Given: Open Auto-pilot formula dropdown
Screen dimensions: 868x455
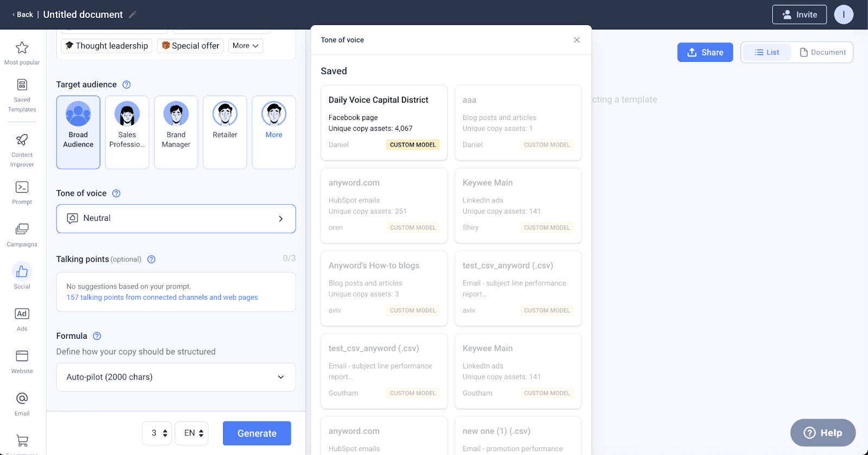Looking at the screenshot, I should [176, 377].
